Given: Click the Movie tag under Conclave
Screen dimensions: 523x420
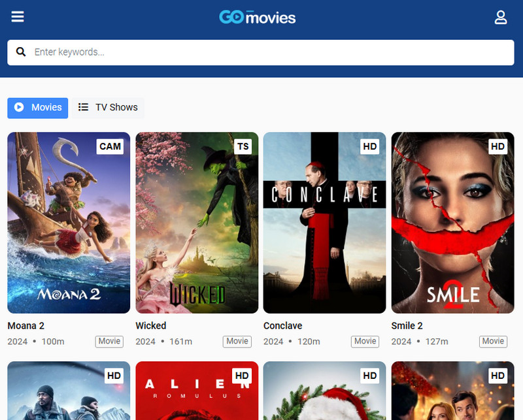Looking at the screenshot, I should click(365, 342).
